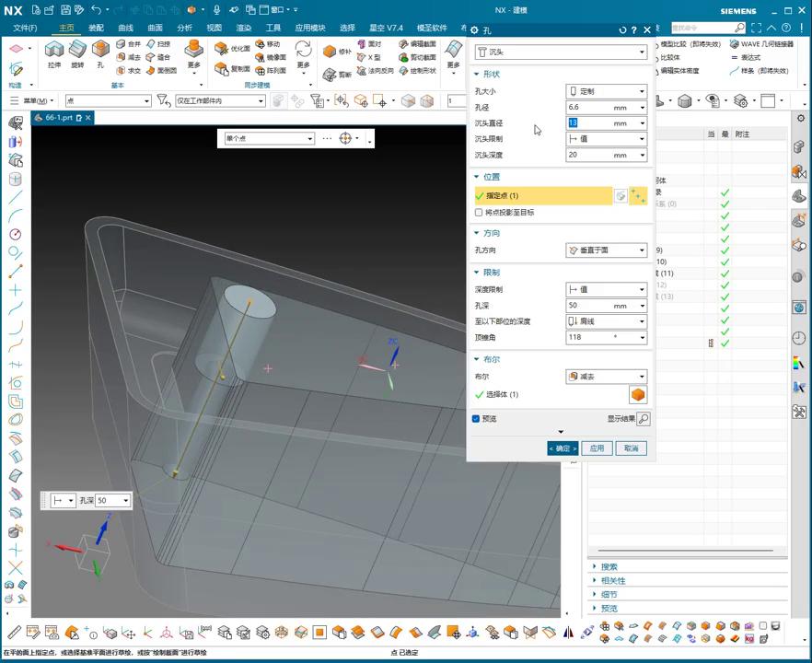Open the 孔方向 垂直于面 dropdown
Image resolution: width=812 pixels, height=663 pixels.
coord(606,250)
